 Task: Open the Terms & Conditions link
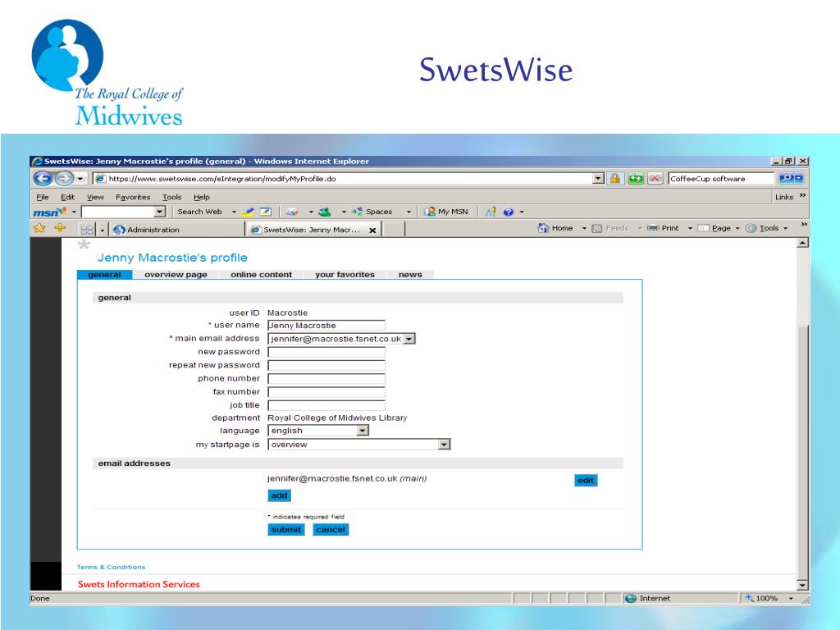click(x=111, y=567)
